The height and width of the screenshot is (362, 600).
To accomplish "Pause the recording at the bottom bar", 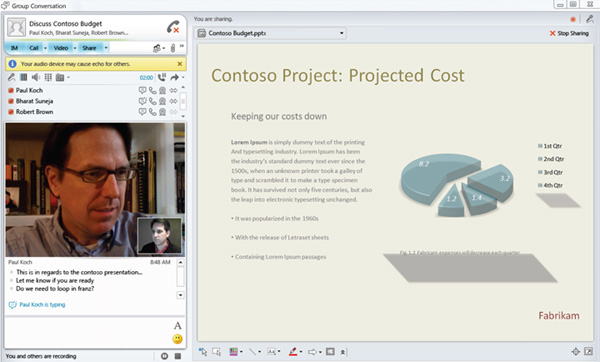I will point(165,356).
